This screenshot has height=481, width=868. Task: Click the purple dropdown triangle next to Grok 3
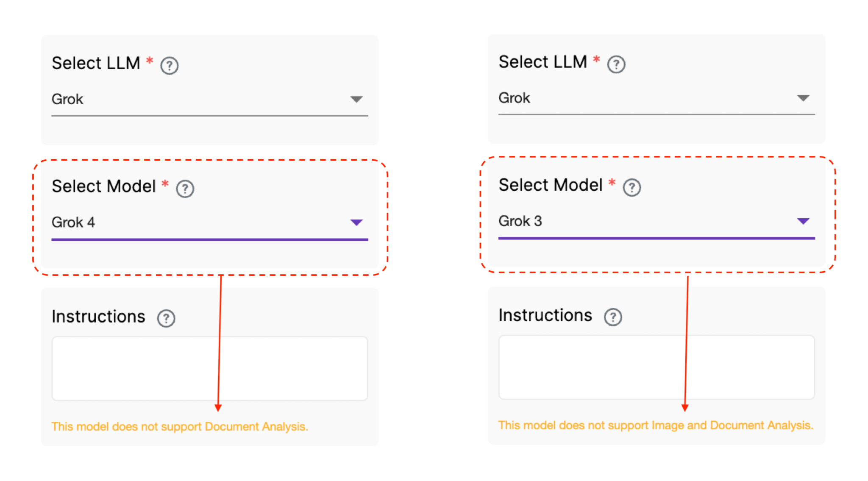tap(803, 220)
